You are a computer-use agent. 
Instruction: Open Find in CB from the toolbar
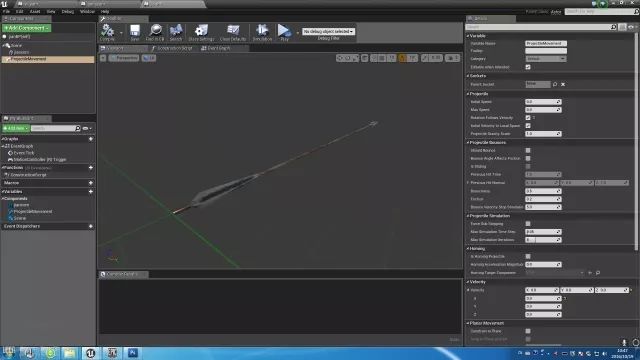155,32
